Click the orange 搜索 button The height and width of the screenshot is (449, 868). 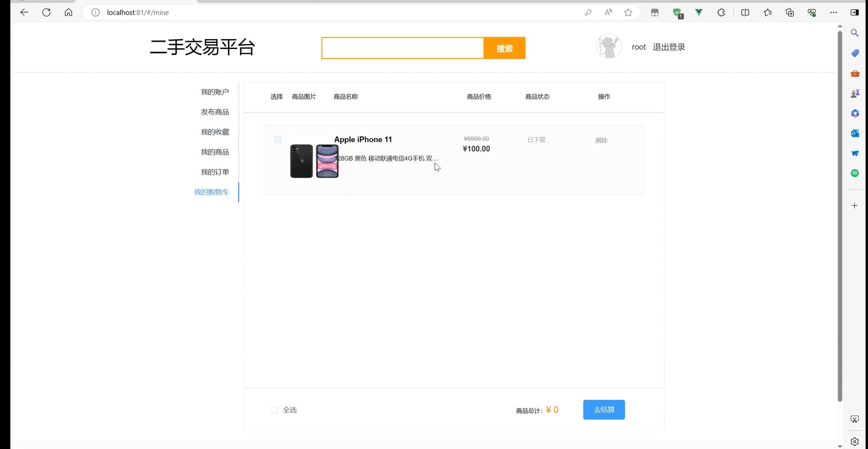point(504,48)
